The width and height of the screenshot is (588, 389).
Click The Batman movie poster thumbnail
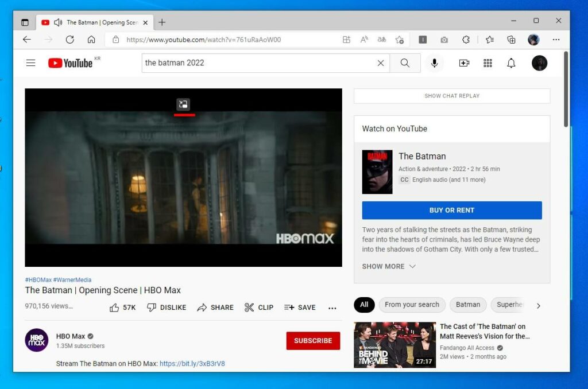377,172
